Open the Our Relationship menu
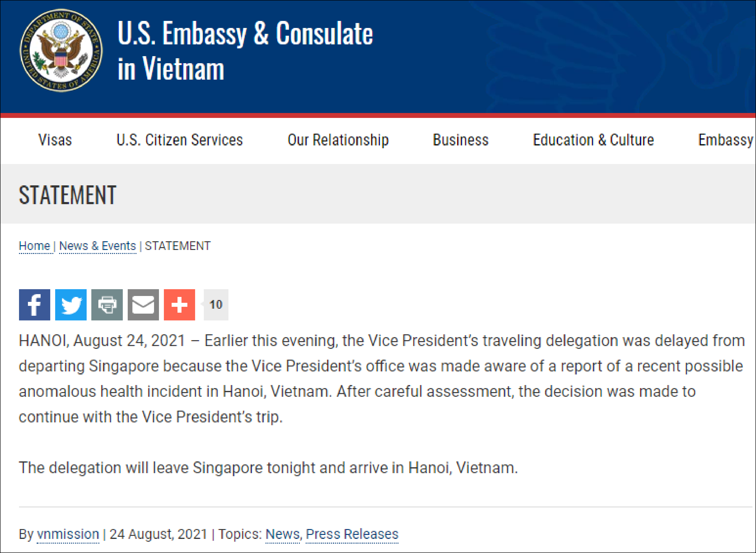 pyautogui.click(x=338, y=140)
